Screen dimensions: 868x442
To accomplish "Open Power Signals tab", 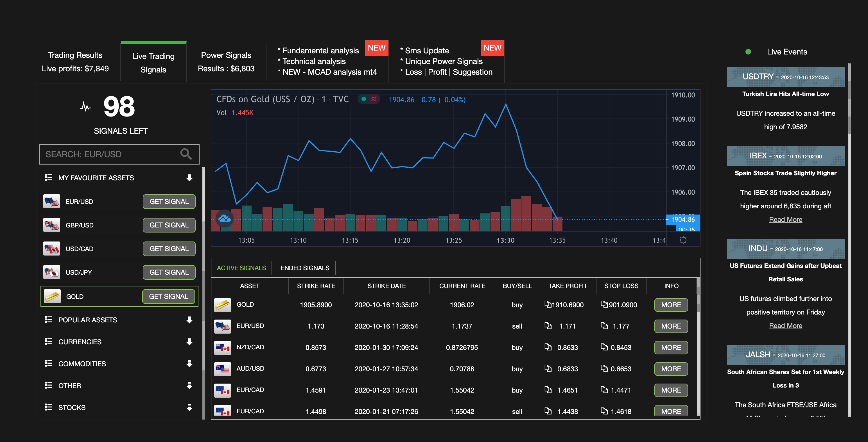I will click(226, 61).
